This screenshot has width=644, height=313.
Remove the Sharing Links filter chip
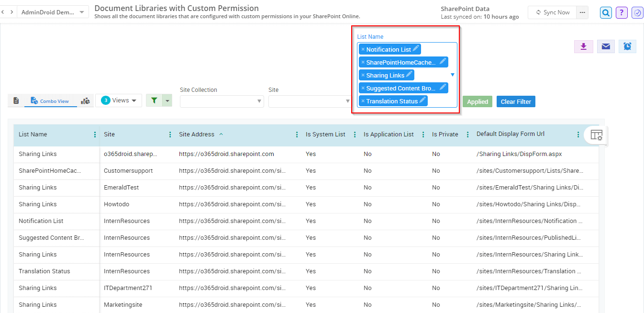point(363,75)
